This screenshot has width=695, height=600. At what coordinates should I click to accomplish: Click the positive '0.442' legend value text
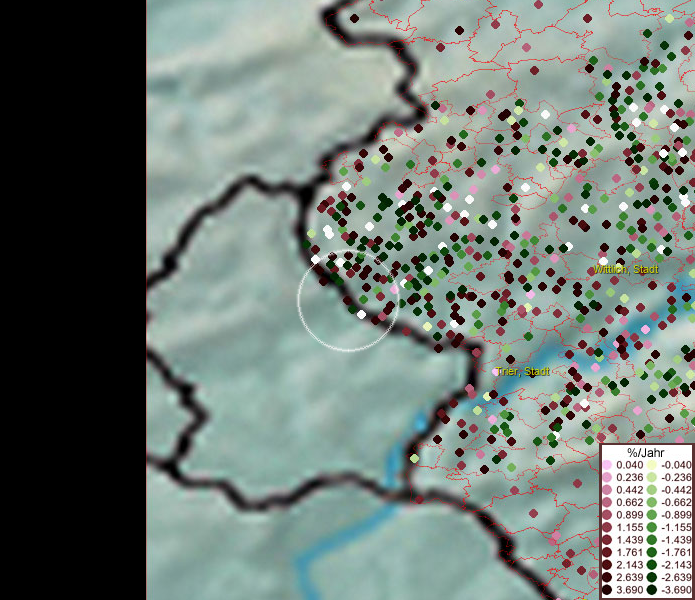coord(629,490)
